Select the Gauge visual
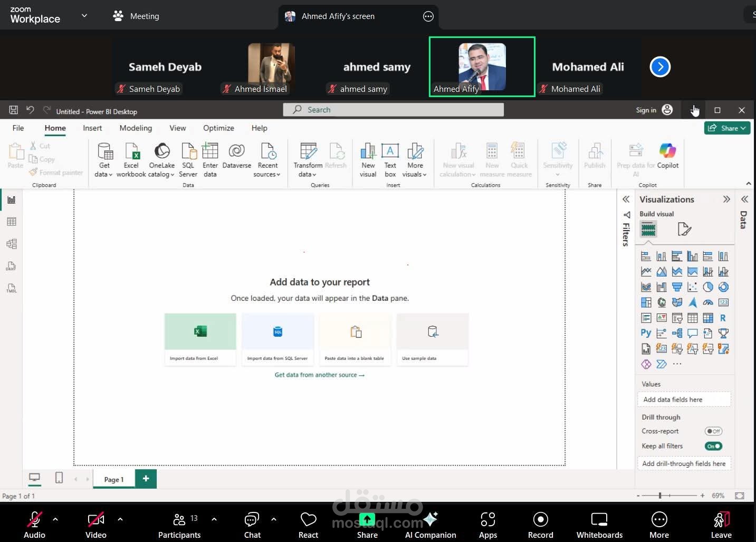756x542 pixels. click(x=708, y=302)
